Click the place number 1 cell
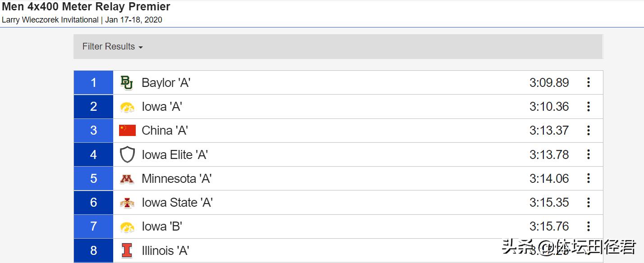The width and height of the screenshot is (644, 263). click(93, 82)
